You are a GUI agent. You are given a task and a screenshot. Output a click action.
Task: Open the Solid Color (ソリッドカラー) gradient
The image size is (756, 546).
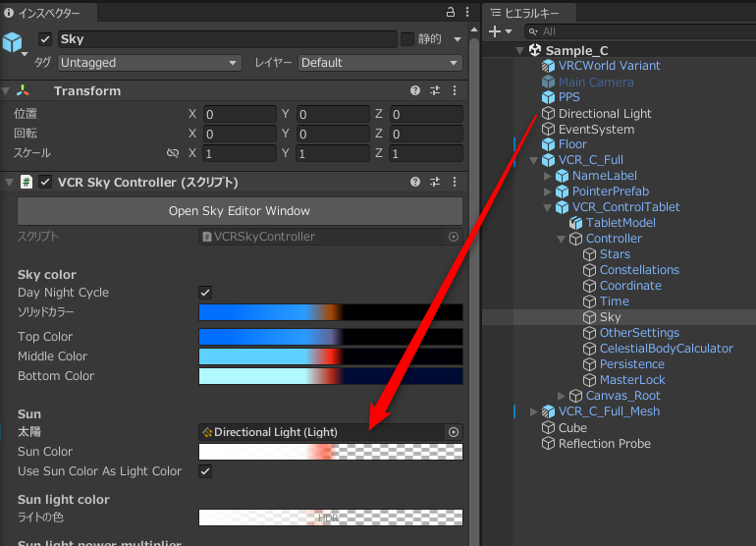(331, 312)
